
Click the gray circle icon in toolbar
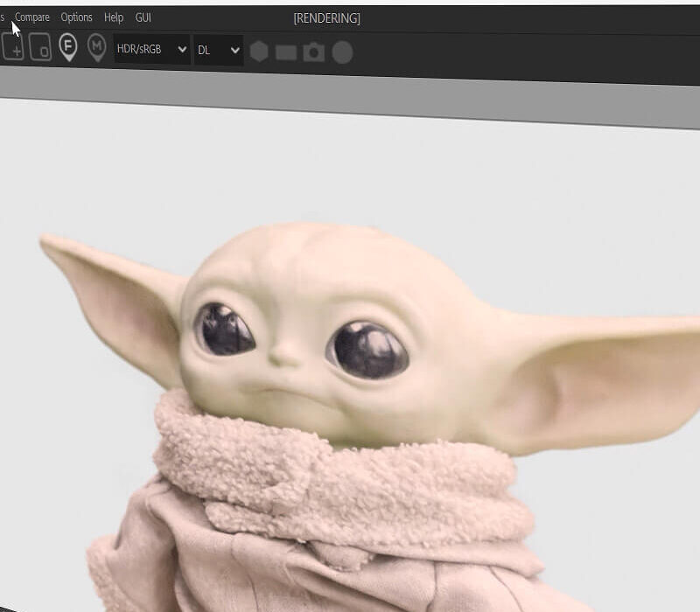point(342,52)
